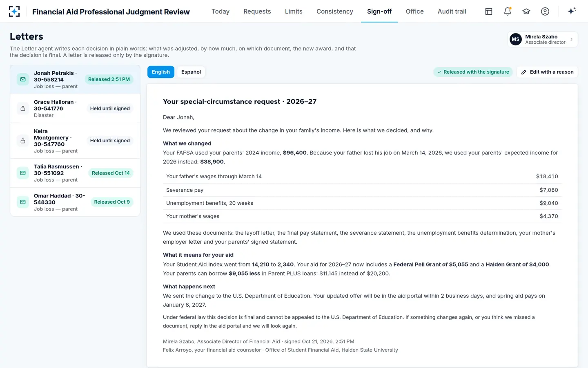Select the Sign-off tab
This screenshot has width=588, height=368.
pyautogui.click(x=379, y=11)
